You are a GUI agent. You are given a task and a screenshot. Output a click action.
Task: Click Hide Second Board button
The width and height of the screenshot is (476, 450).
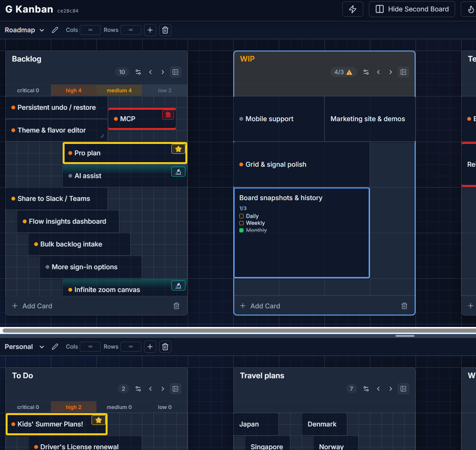click(x=412, y=9)
